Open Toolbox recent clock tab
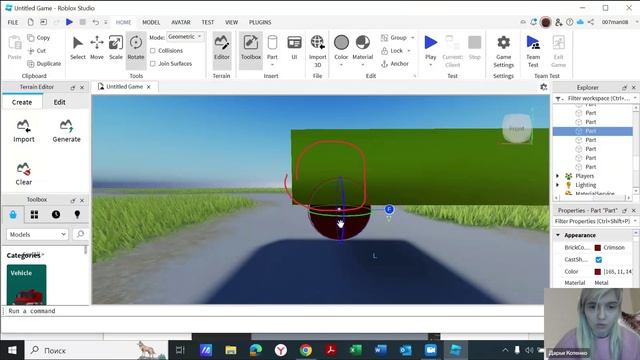The height and width of the screenshot is (360, 640). (x=56, y=214)
